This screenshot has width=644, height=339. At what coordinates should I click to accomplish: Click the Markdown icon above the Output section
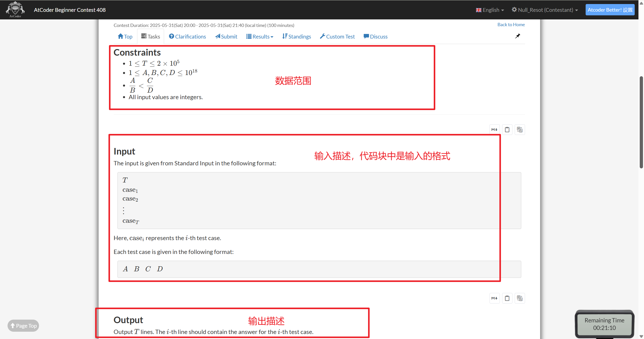pos(494,298)
